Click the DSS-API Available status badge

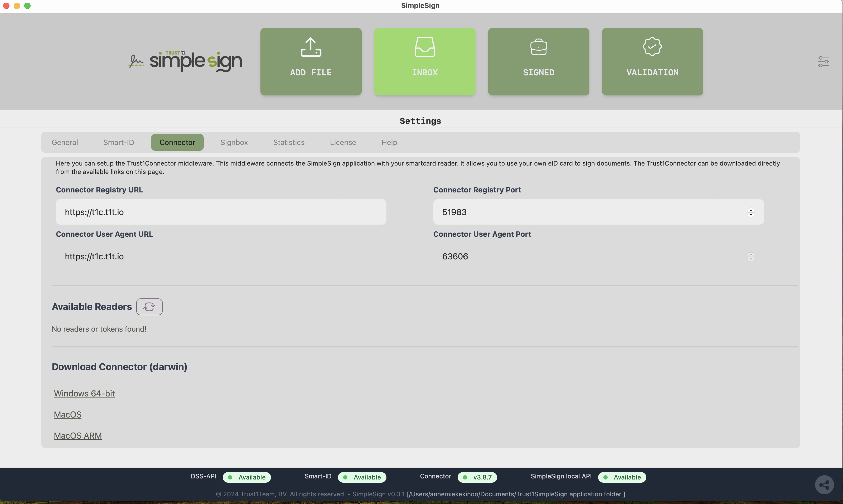[x=246, y=477]
